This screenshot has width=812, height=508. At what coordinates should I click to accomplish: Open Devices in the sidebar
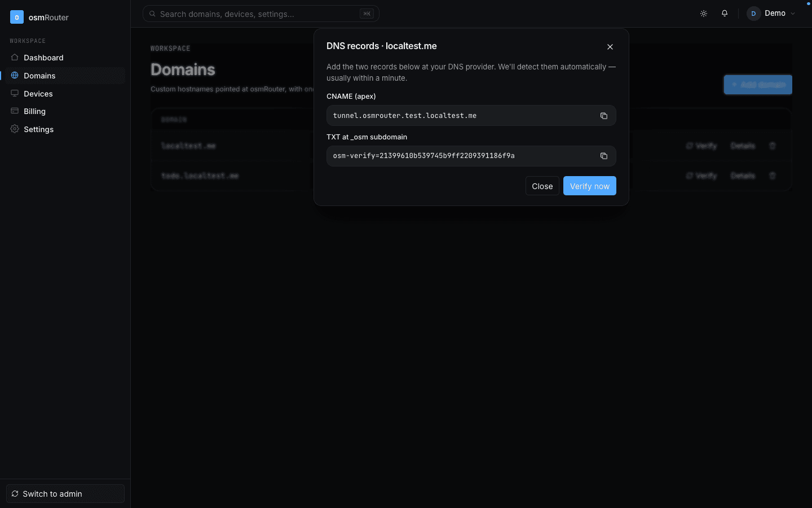[x=65, y=94]
